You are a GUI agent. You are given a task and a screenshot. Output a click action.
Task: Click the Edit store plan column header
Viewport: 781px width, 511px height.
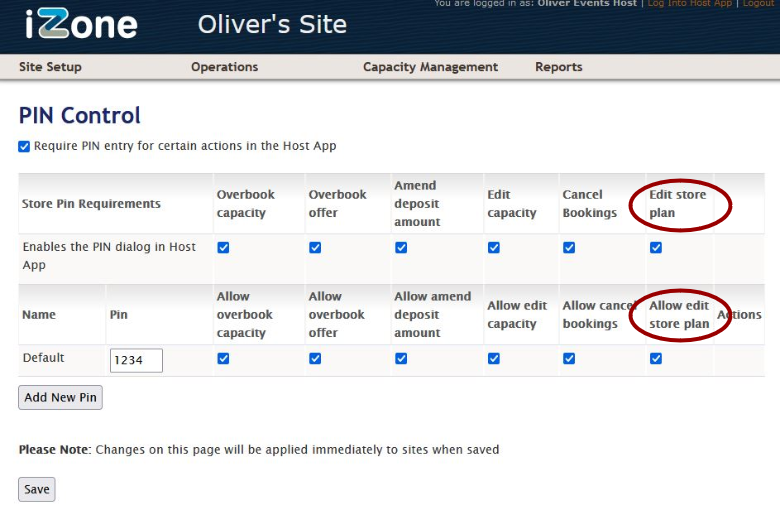(677, 204)
